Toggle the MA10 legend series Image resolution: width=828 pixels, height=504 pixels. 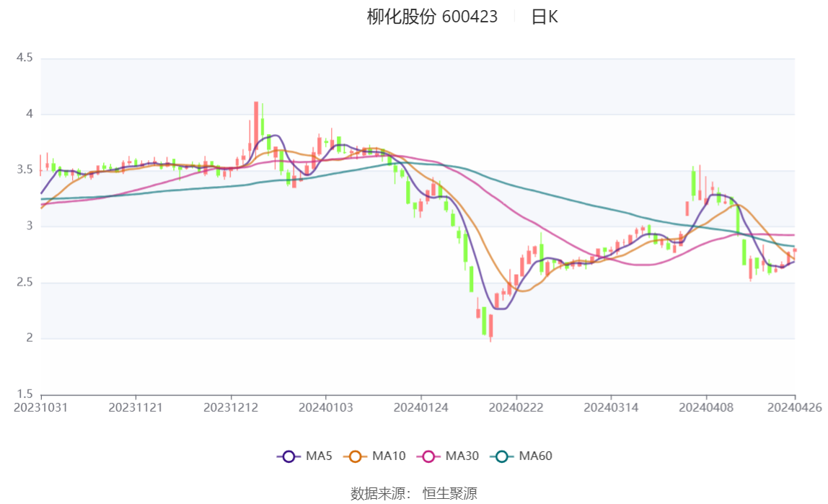tap(374, 456)
